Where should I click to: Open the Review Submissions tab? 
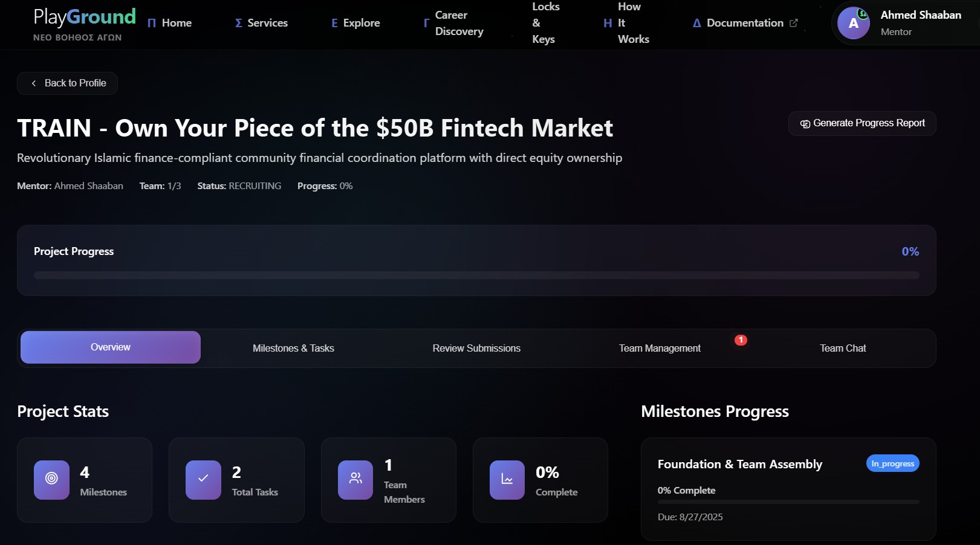476,349
